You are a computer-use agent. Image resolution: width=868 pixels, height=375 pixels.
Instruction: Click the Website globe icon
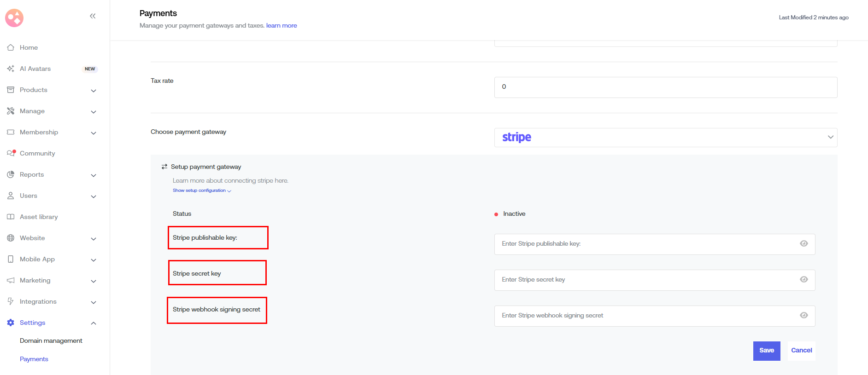click(x=11, y=238)
